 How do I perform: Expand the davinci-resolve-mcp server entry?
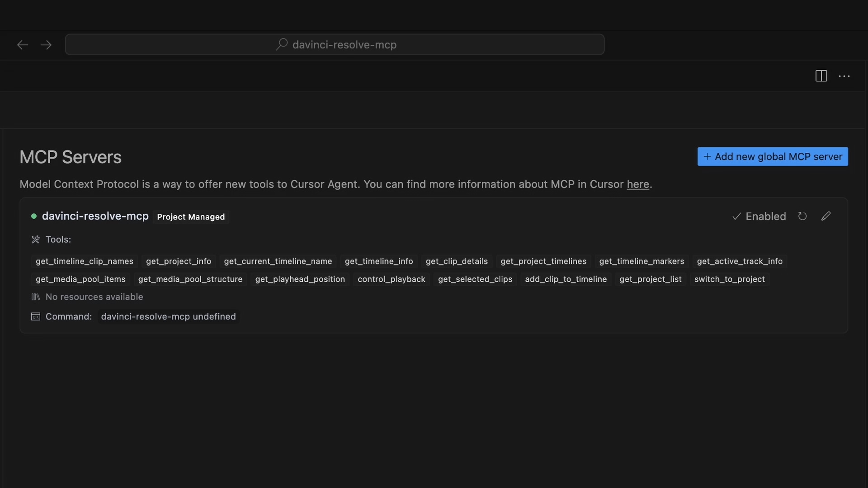pyautogui.click(x=95, y=216)
